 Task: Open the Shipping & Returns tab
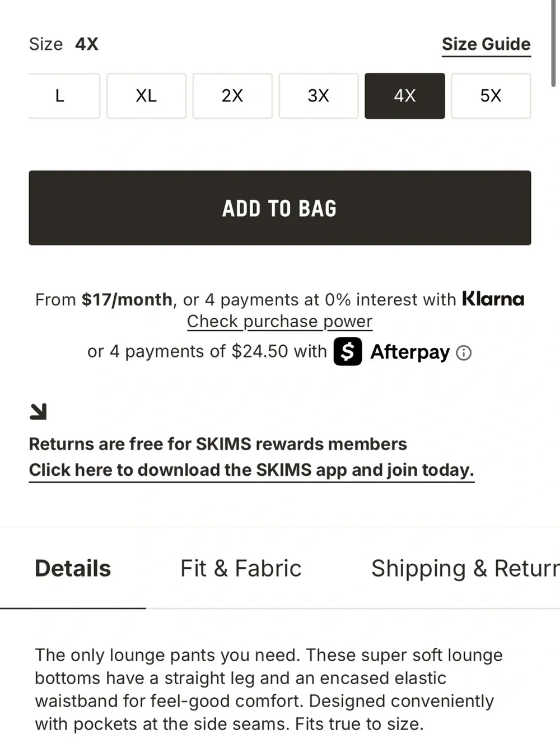[465, 568]
